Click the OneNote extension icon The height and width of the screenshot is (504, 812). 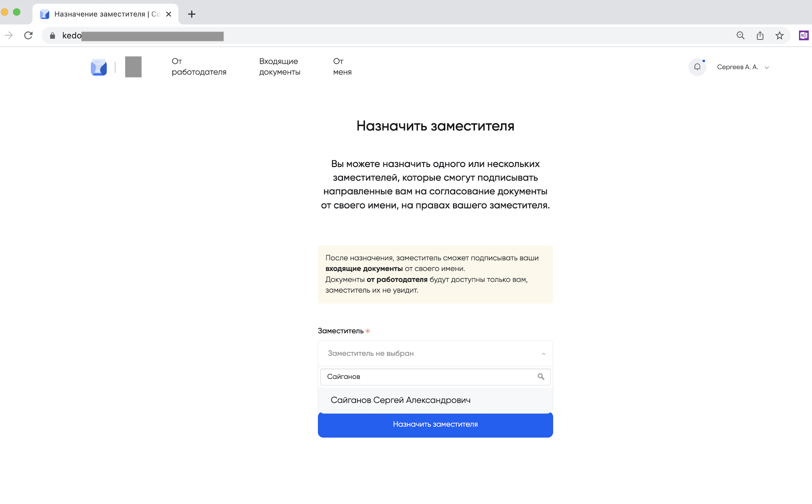(803, 35)
